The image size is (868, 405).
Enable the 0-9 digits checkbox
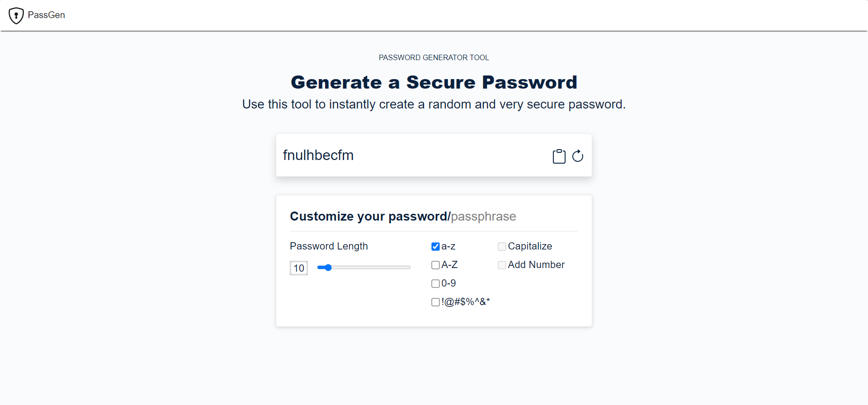point(435,283)
